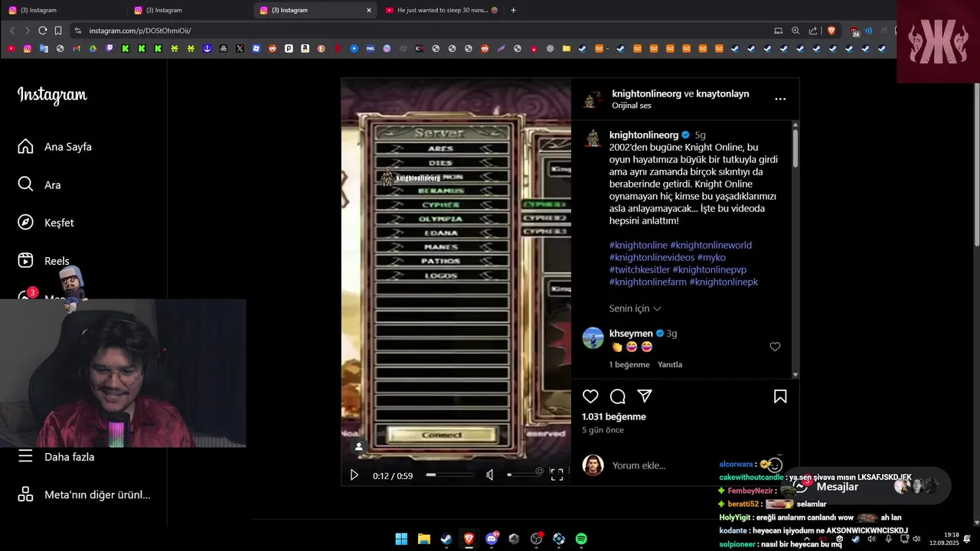980x551 pixels.
Task: Open the Twitch bookmark
Action: click(x=109, y=48)
